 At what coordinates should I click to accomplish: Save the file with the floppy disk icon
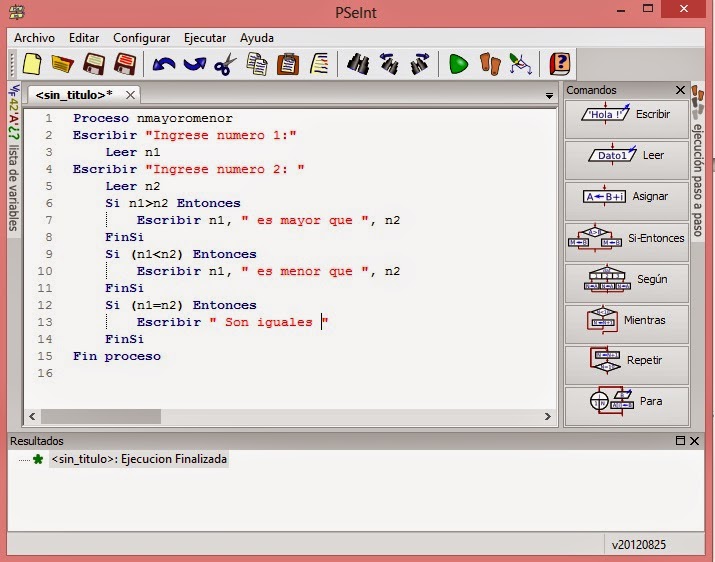(x=94, y=64)
